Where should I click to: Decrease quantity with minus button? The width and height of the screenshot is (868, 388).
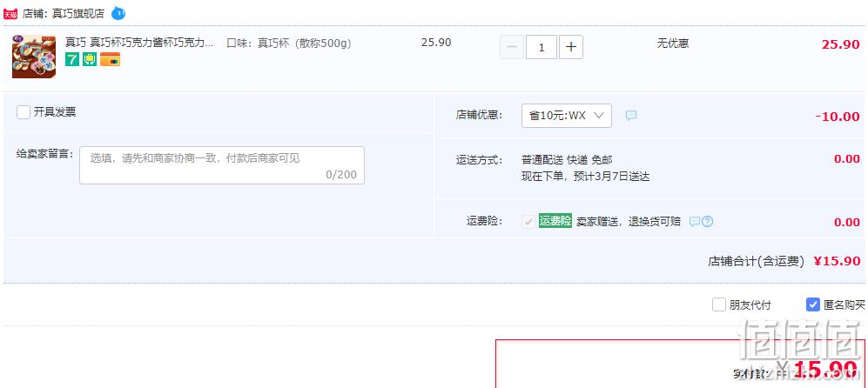pyautogui.click(x=512, y=47)
